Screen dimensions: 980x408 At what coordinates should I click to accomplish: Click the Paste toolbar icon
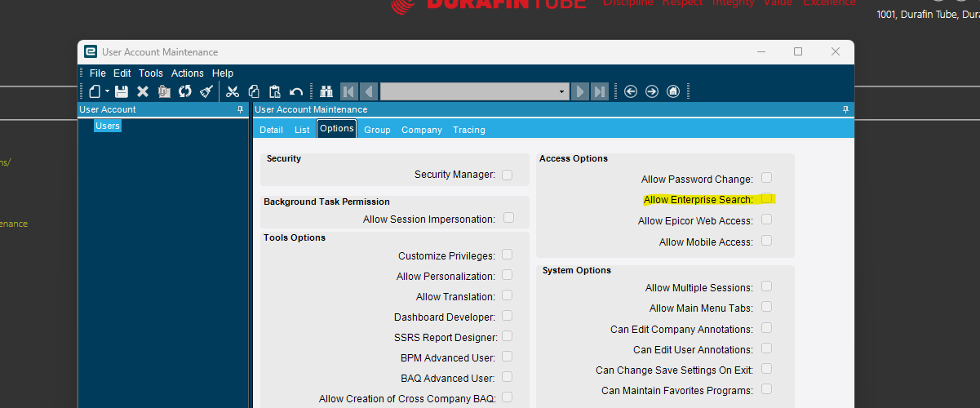(x=275, y=91)
